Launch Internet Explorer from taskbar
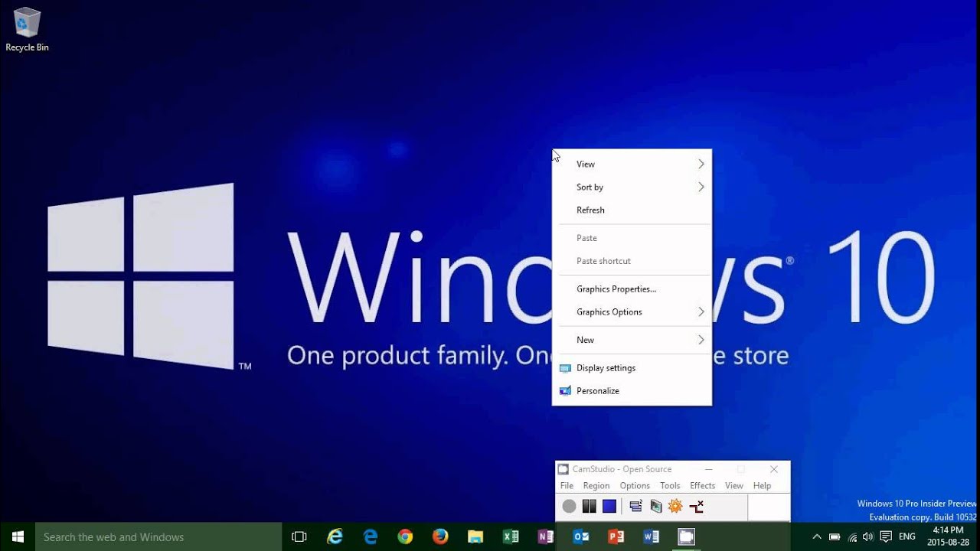The width and height of the screenshot is (980, 551). 335,536
